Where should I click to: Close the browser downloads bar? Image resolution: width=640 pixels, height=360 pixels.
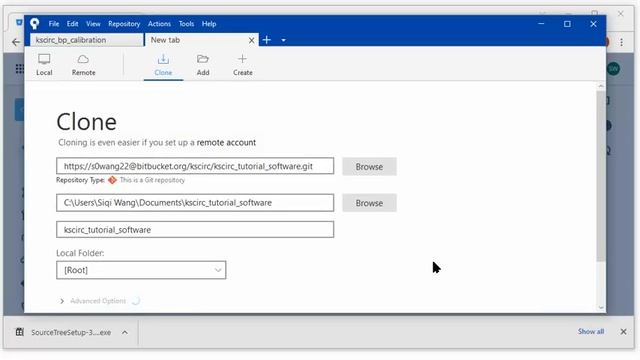(623, 331)
